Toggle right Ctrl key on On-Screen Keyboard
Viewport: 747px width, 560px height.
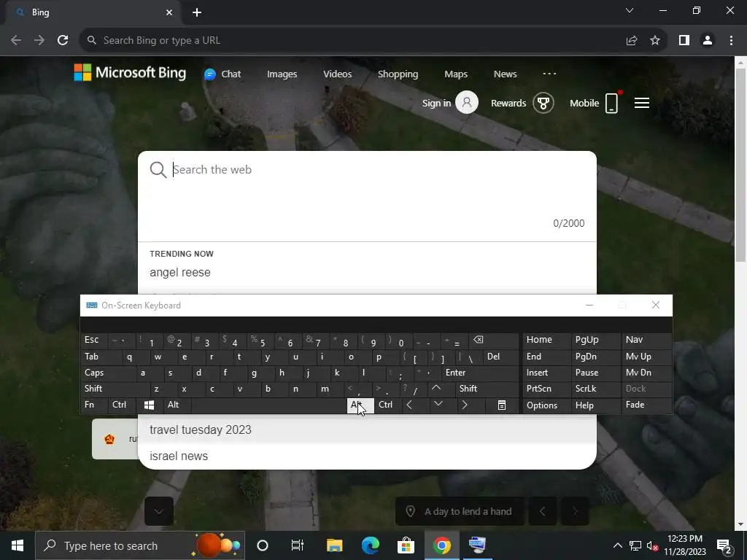point(389,405)
